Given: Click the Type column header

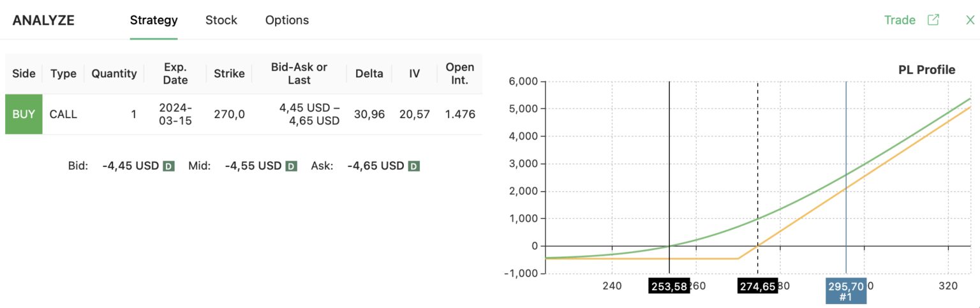Looking at the screenshot, I should click(x=63, y=73).
